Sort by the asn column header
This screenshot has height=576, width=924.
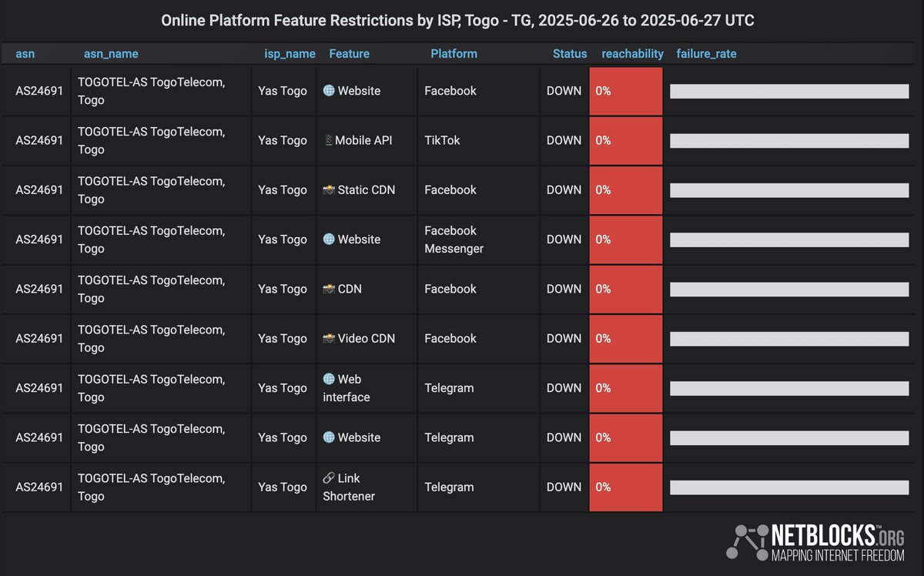click(x=25, y=54)
